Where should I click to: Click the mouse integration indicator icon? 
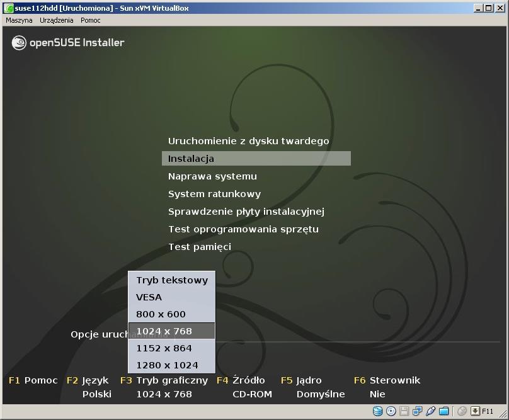(x=462, y=411)
